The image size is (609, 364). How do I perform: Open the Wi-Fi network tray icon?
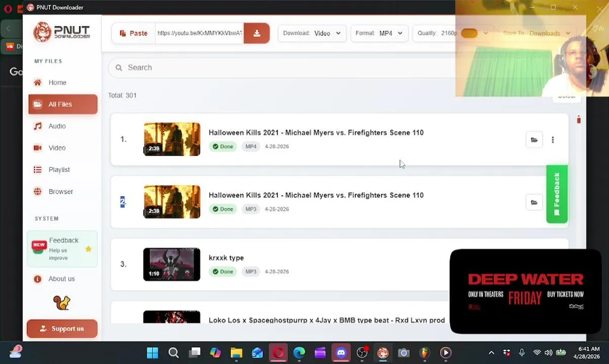coord(537,353)
